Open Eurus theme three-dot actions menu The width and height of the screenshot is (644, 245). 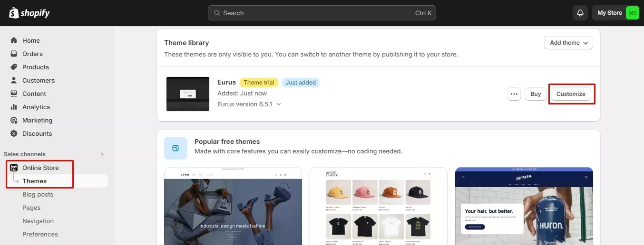click(514, 94)
